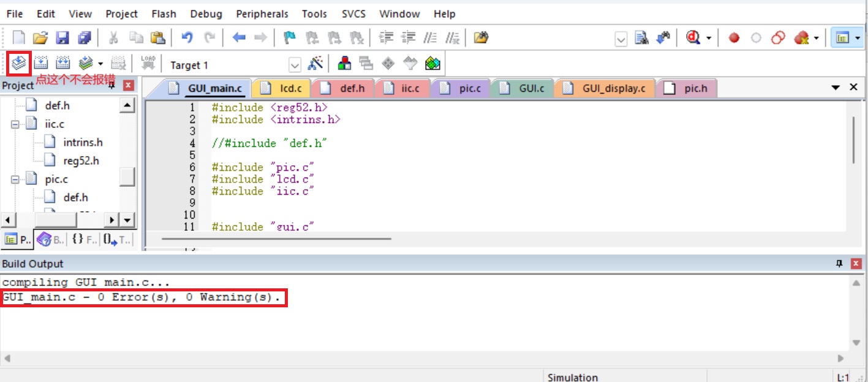Click the Build Output scroll-down arrow
Screen dimensions: 868x382
point(856,343)
